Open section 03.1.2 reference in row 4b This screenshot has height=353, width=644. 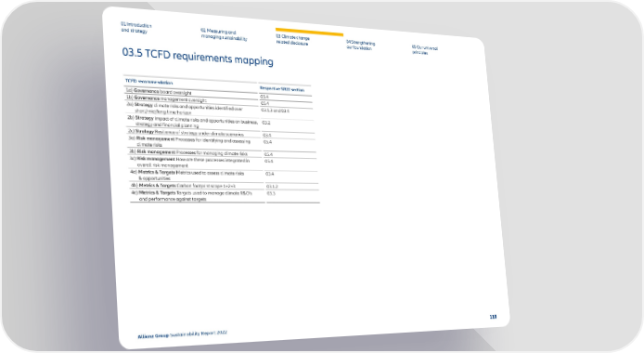[x=272, y=186]
